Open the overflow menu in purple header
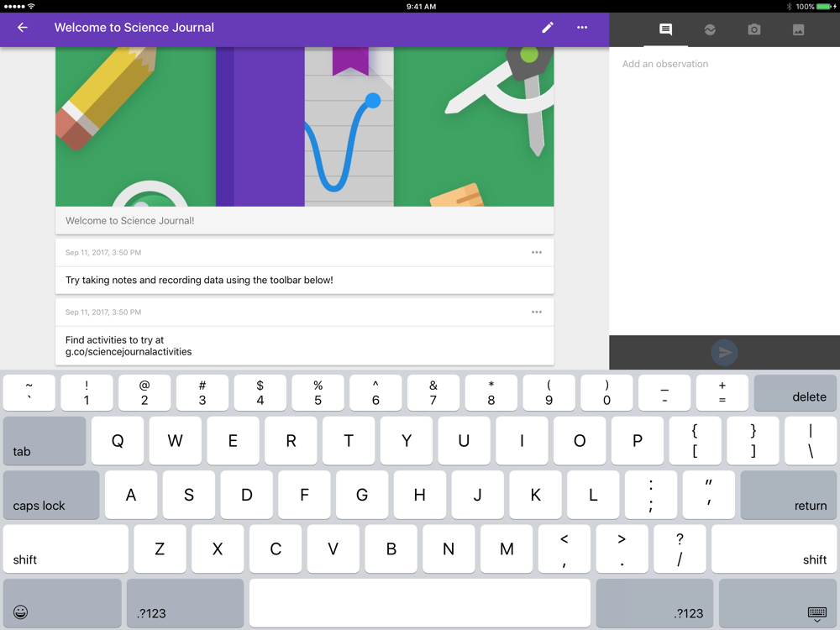The height and width of the screenshot is (630, 840). click(582, 28)
